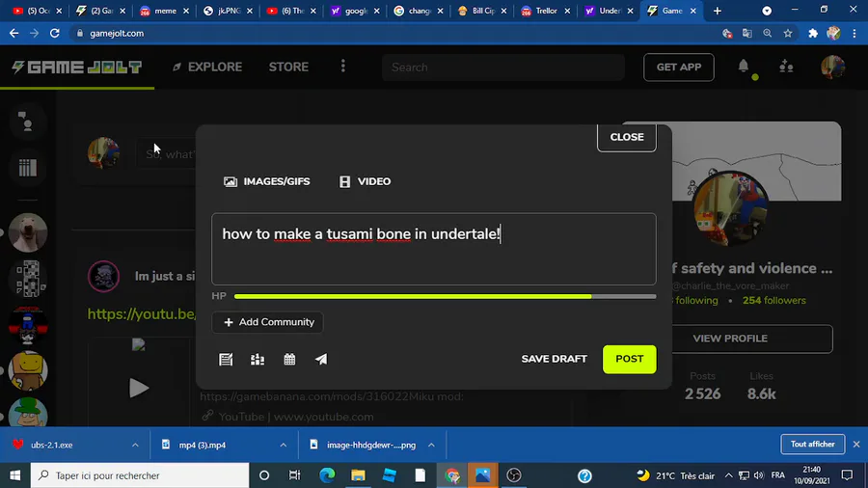Image resolution: width=868 pixels, height=488 pixels.
Task: Open the friends icon in header
Action: 786,67
